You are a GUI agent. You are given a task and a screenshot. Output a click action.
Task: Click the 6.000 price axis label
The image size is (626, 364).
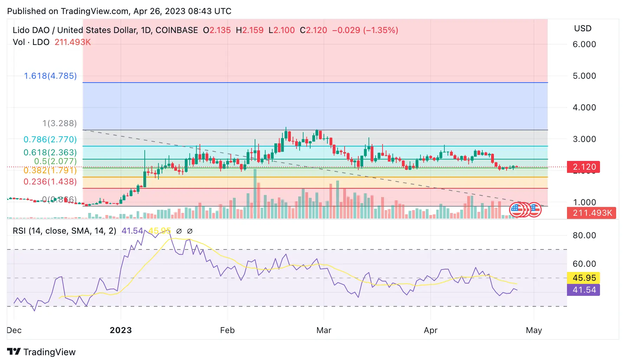coord(584,44)
